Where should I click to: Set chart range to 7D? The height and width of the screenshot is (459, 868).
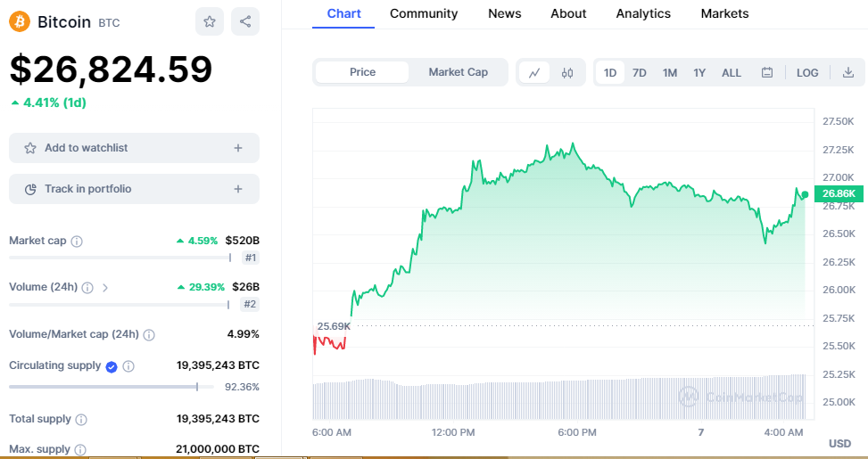[x=640, y=72]
